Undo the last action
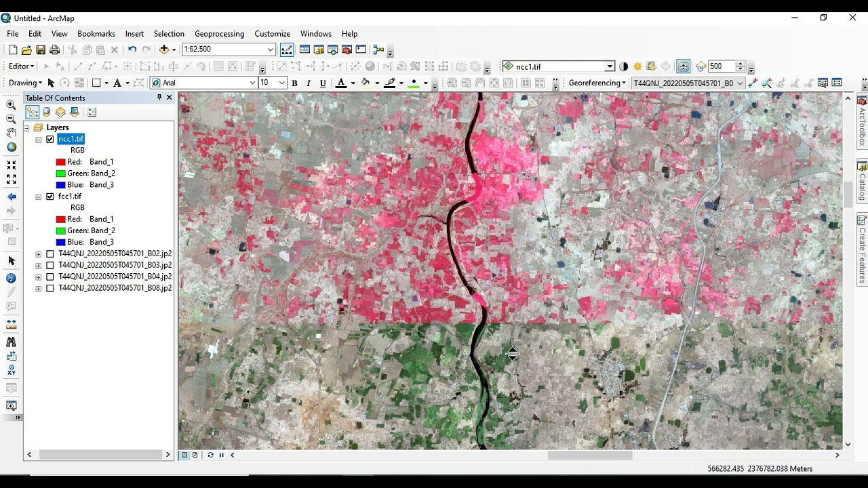This screenshot has height=488, width=868. pyautogui.click(x=132, y=49)
